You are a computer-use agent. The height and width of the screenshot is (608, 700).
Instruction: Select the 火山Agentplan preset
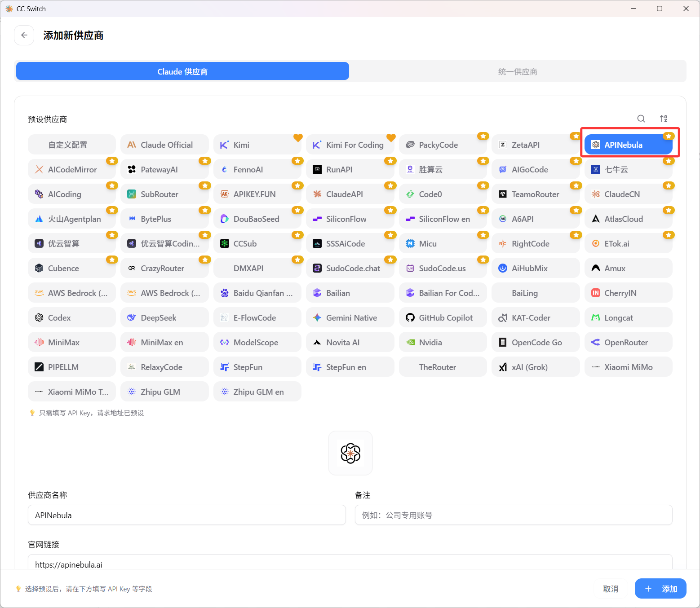point(72,219)
